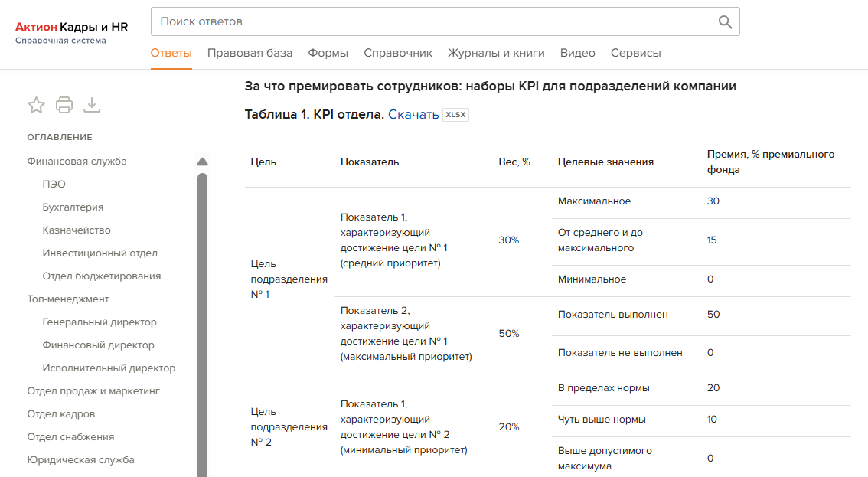Open the Формы tab
The width and height of the screenshot is (868, 477).
tap(328, 53)
